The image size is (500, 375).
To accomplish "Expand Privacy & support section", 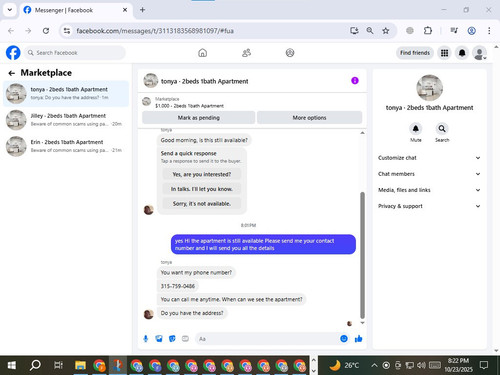I will (429, 206).
